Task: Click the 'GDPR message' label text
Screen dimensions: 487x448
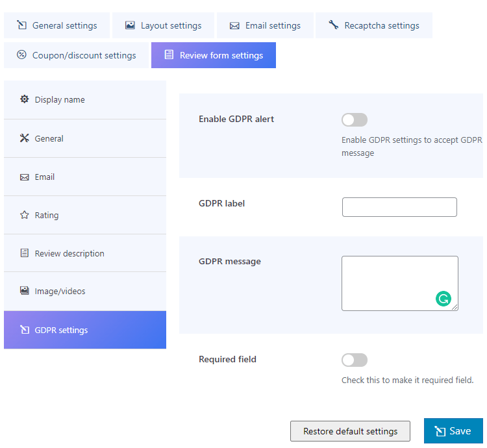Action: [x=229, y=262]
